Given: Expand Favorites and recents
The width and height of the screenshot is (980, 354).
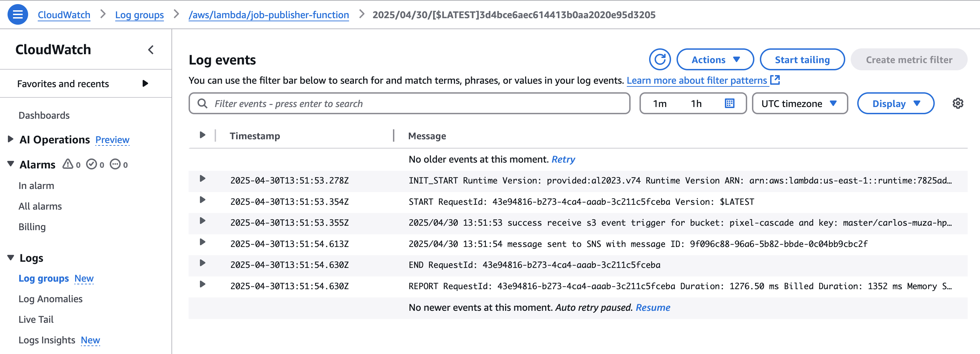Looking at the screenshot, I should [145, 83].
